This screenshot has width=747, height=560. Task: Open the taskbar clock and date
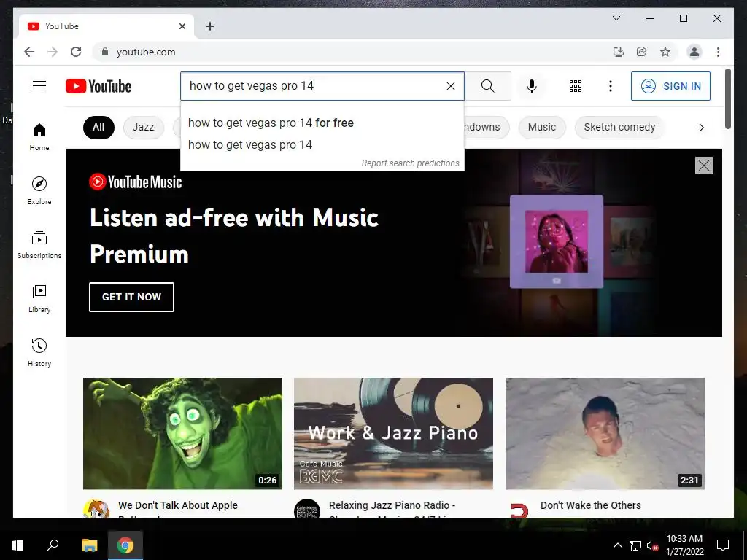[684, 545]
